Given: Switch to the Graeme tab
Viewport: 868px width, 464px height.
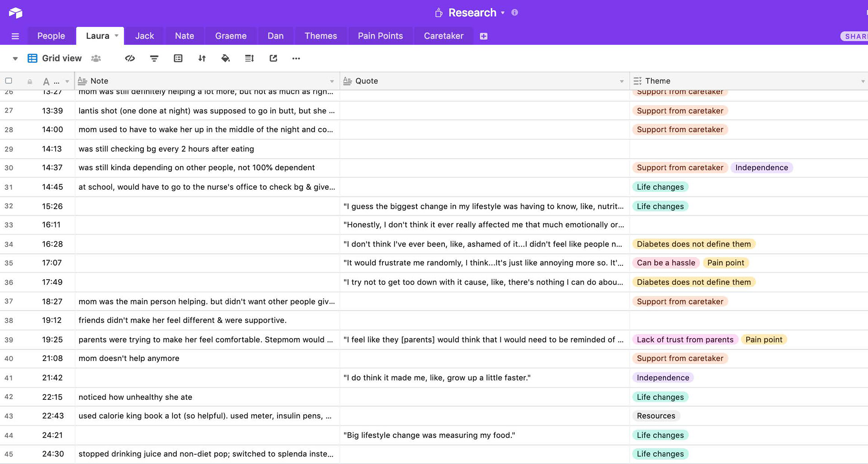Looking at the screenshot, I should click(231, 36).
